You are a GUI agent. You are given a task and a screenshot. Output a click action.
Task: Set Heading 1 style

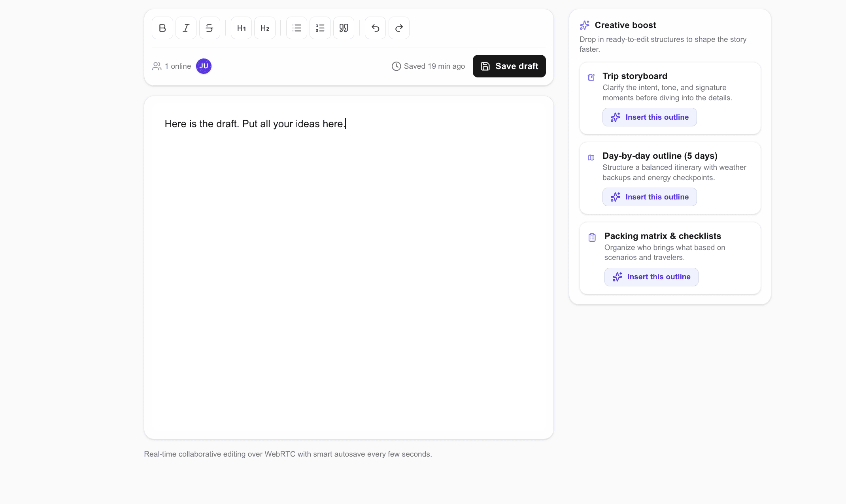tap(241, 28)
